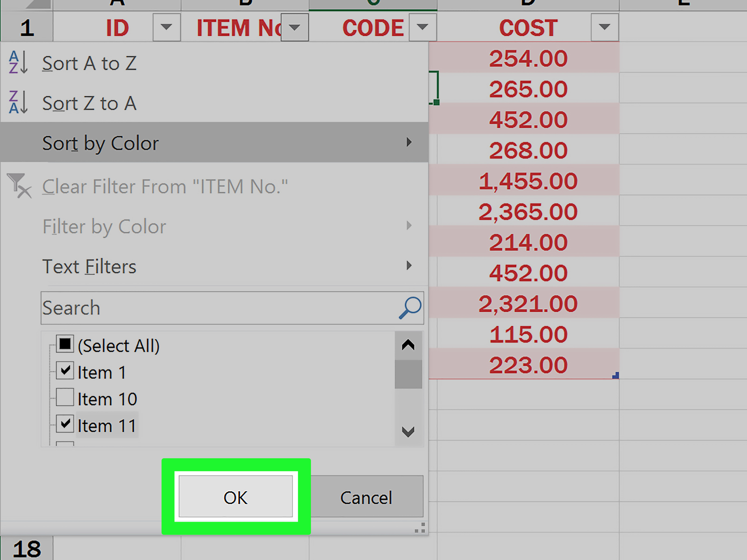Uncheck the Item 1 checkbox
The height and width of the screenshot is (560, 747).
[65, 370]
